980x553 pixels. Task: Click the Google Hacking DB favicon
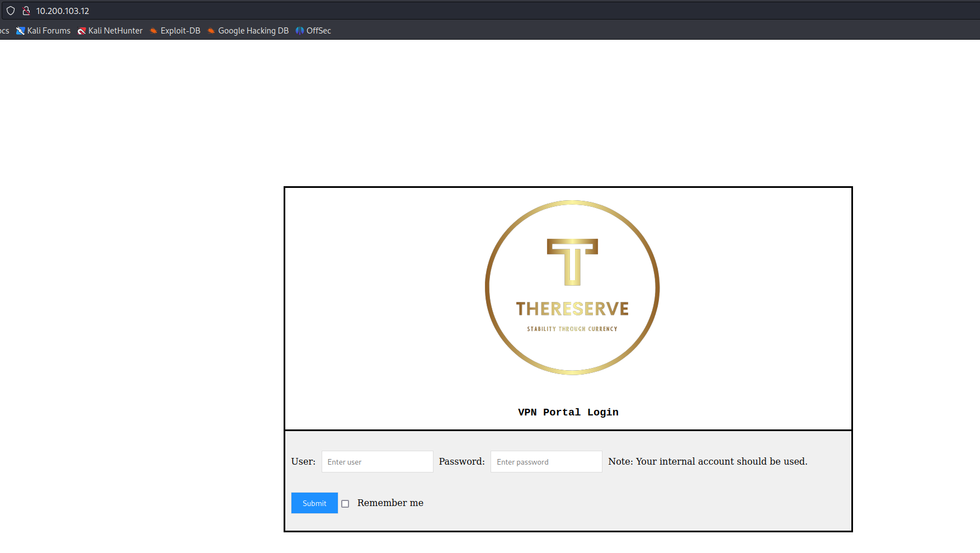211,31
